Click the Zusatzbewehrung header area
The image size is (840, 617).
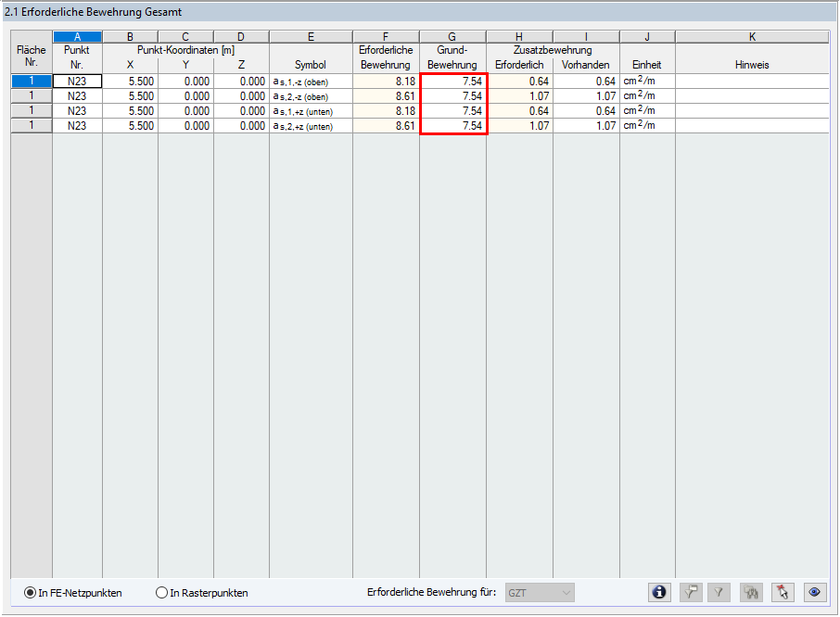[x=552, y=50]
